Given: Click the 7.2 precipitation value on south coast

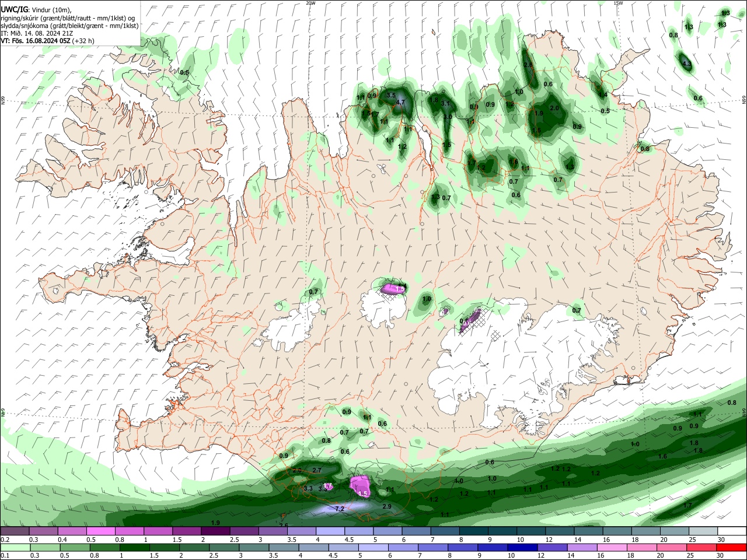Looking at the screenshot, I should (340, 509).
